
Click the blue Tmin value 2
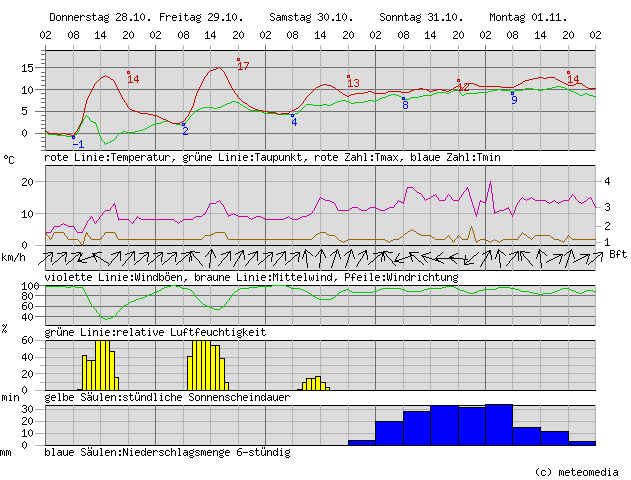coord(185,131)
